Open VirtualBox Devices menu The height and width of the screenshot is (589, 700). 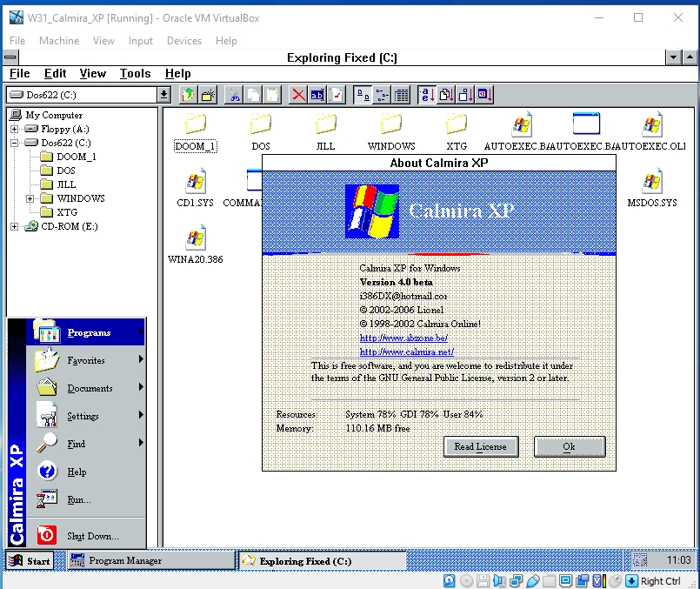(x=184, y=41)
